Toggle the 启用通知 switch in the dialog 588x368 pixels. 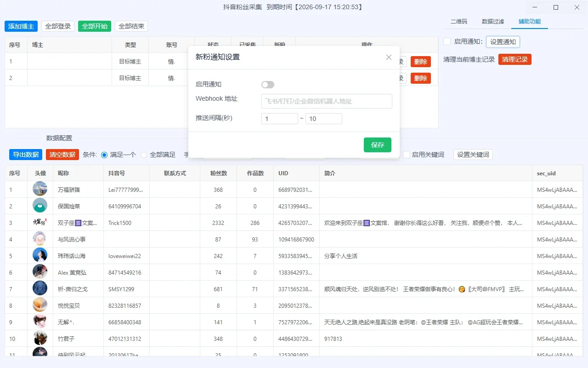tap(268, 85)
